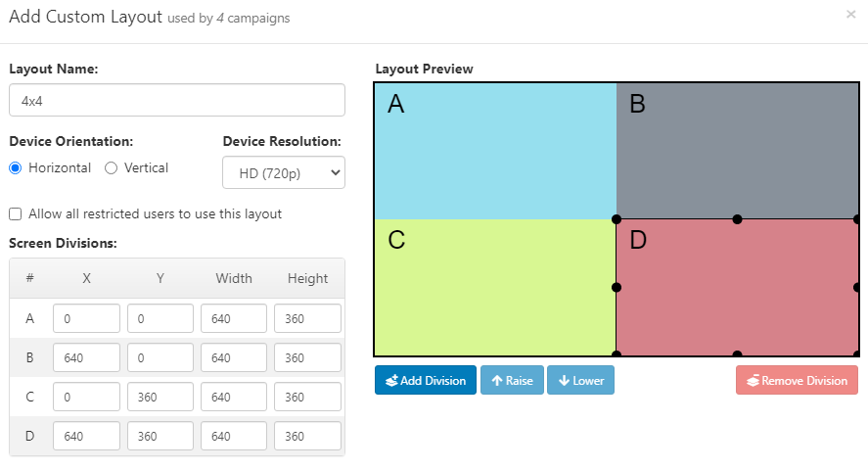Click the Width field of division A
The width and height of the screenshot is (868, 471).
pos(234,318)
